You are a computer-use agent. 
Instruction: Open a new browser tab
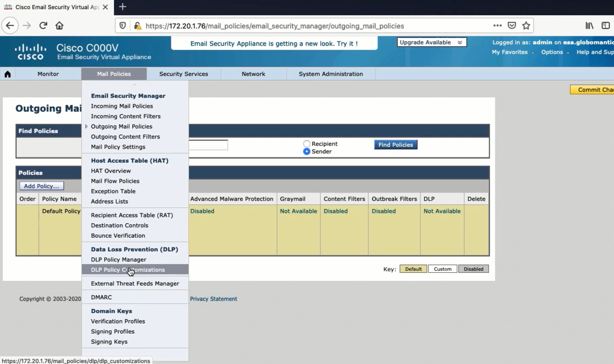(x=122, y=7)
